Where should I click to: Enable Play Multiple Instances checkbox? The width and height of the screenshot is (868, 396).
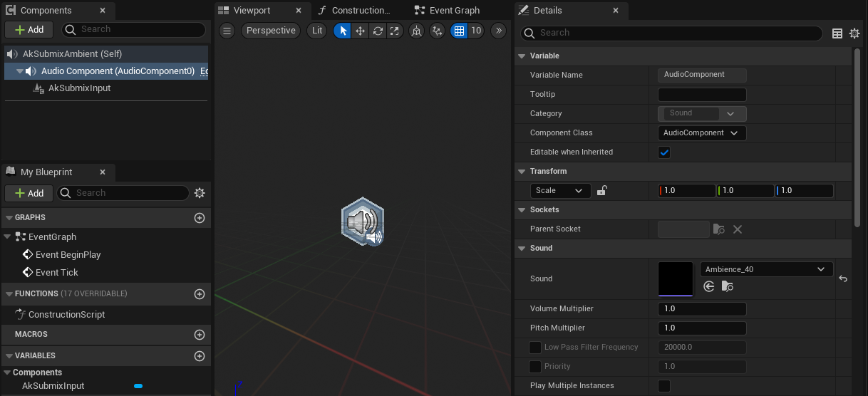point(664,386)
